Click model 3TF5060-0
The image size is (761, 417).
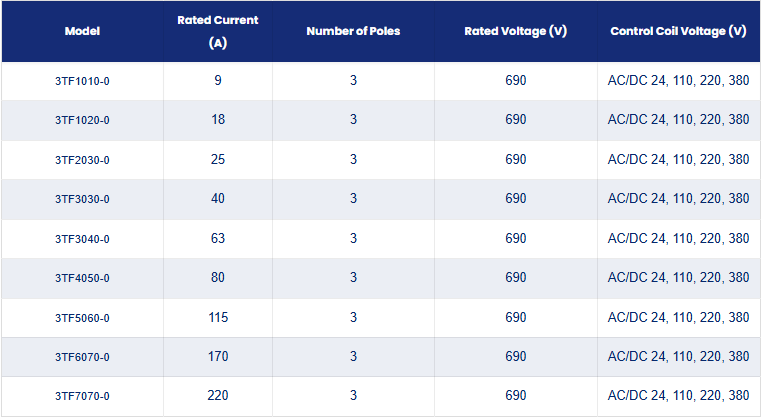pyautogui.click(x=83, y=318)
